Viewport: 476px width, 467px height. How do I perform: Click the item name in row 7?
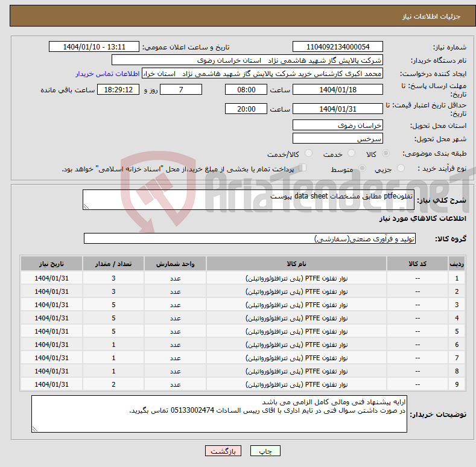click(x=296, y=358)
